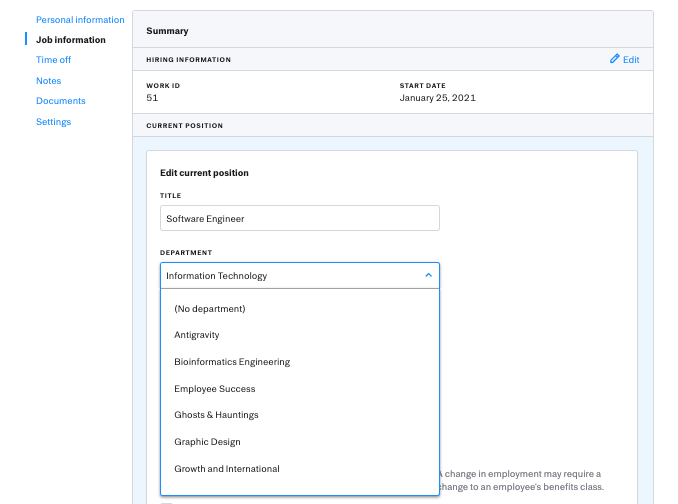
Task: Open the Notes section
Action: pos(48,81)
